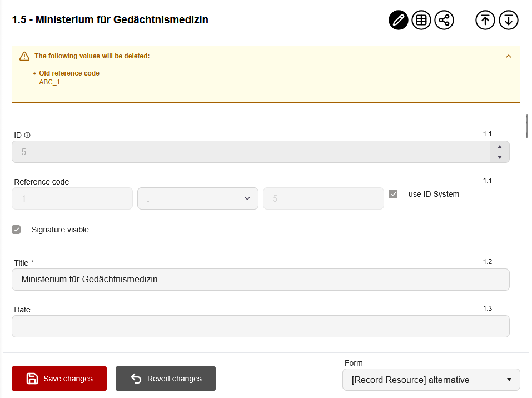Open the Form dropdown showing Record Resource alternative
532x398 pixels.
click(x=431, y=380)
